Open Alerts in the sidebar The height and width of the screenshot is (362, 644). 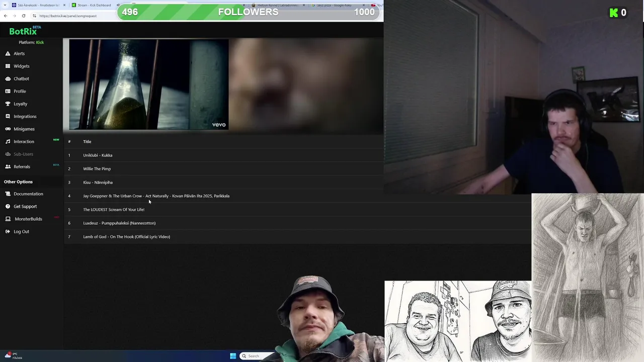[x=19, y=53]
